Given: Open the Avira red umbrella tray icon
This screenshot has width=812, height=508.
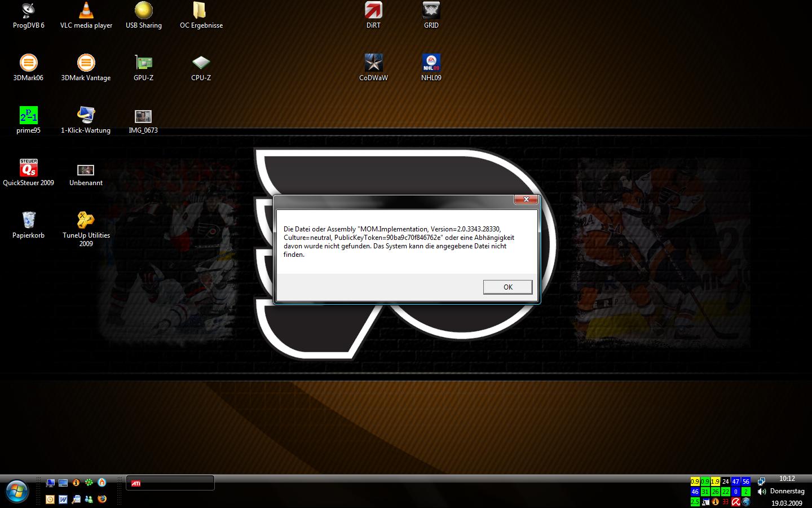Looking at the screenshot, I should (736, 502).
